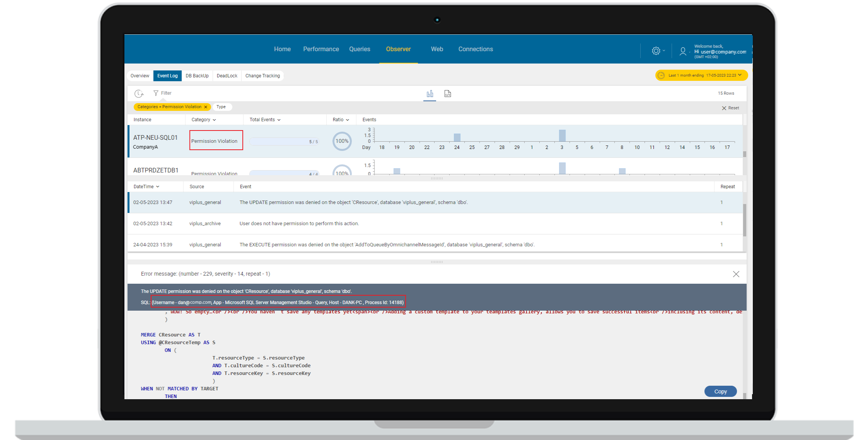This screenshot has height=440, width=868.
Task: Click the EXECUTE permission denied event text
Action: click(x=387, y=245)
